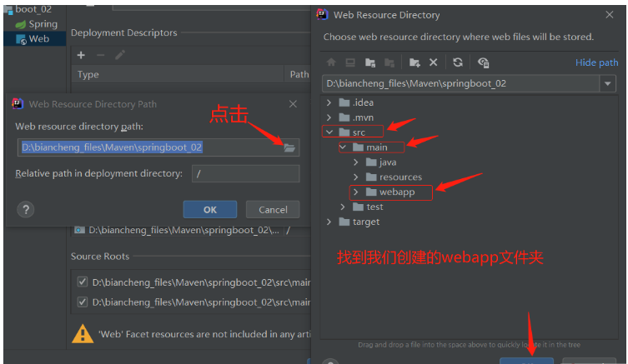Expand the webapp folder chevron
The image size is (628, 364).
356,192
